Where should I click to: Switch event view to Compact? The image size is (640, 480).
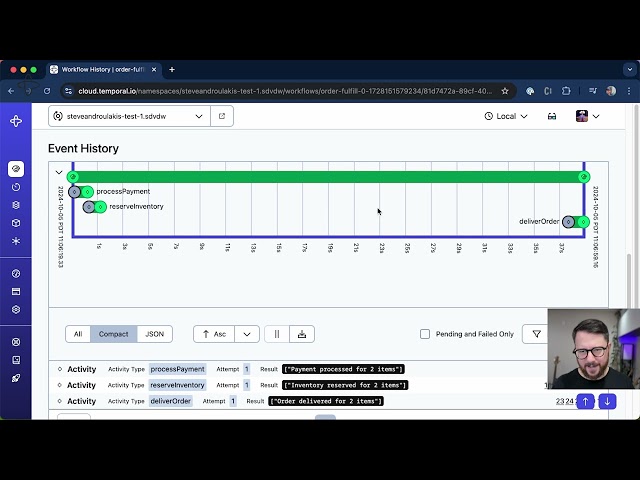coord(113,334)
